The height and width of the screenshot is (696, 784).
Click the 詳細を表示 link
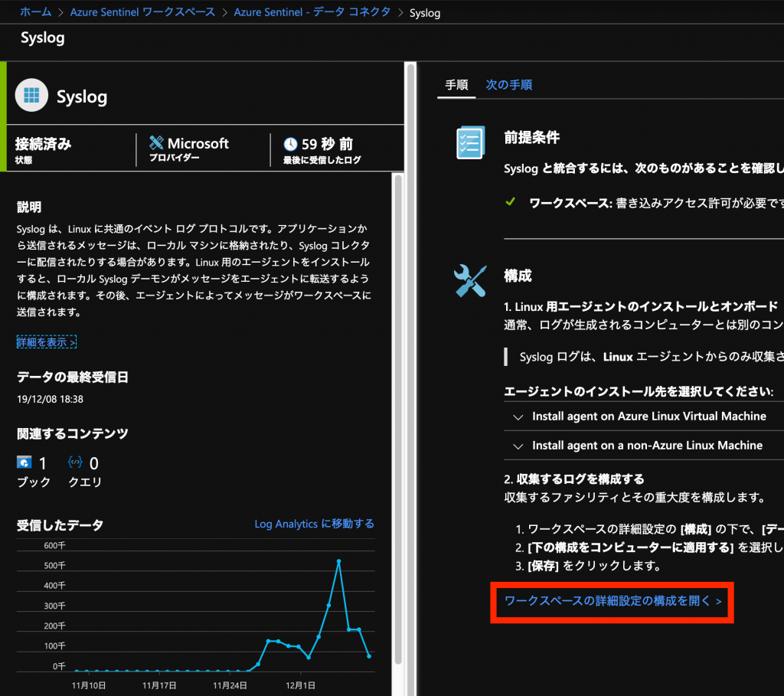[x=47, y=342]
